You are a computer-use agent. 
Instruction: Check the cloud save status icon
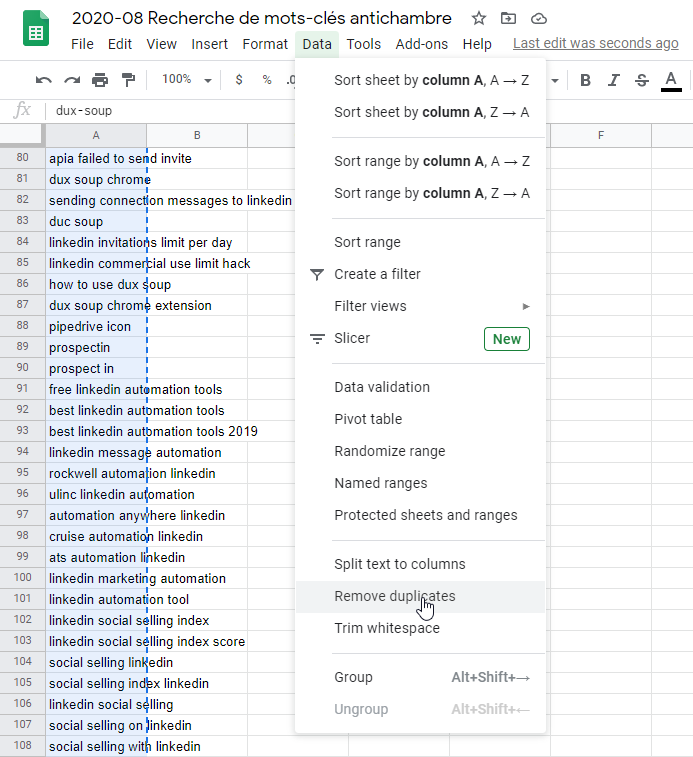pos(538,19)
